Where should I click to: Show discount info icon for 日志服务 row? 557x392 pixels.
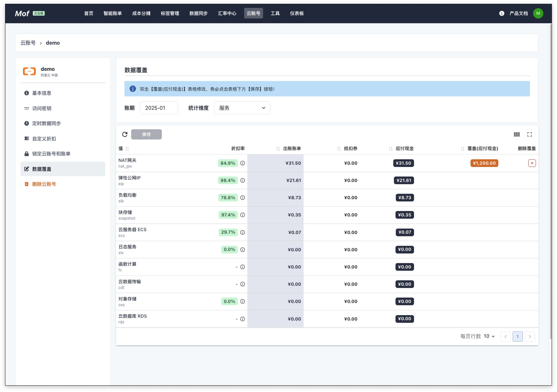[x=242, y=250]
